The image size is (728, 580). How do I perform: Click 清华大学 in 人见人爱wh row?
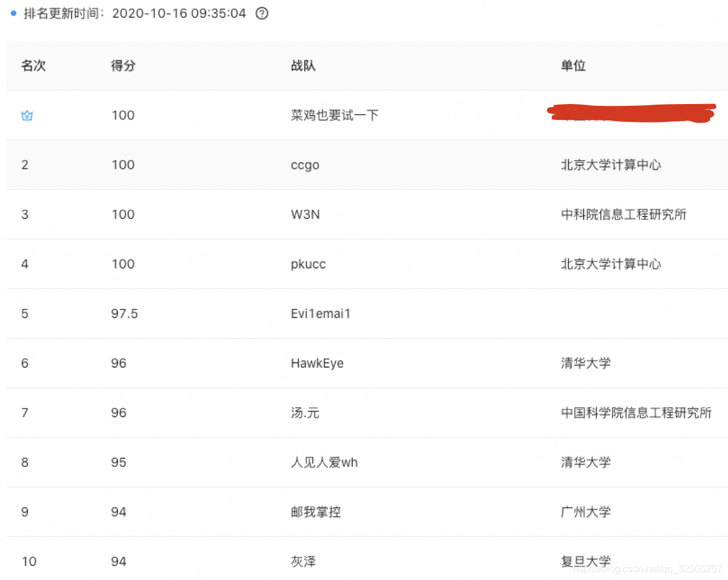point(586,463)
